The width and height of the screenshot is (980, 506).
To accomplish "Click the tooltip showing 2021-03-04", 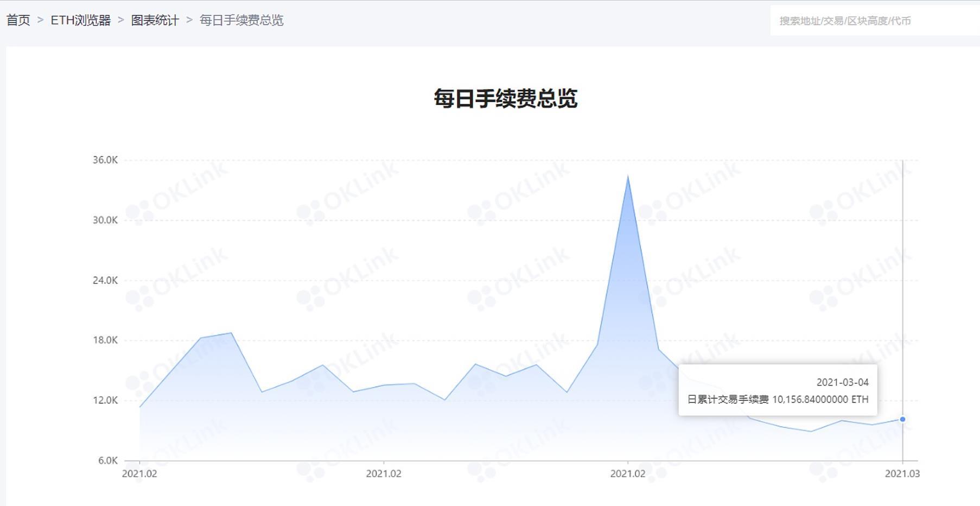I will coord(843,382).
